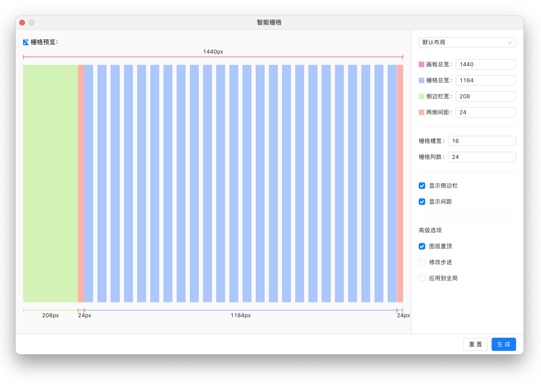Image resolution: width=541 pixels, height=392 pixels.
Task: Uncheck the 显示侧边栏 checkbox
Action: click(x=422, y=186)
